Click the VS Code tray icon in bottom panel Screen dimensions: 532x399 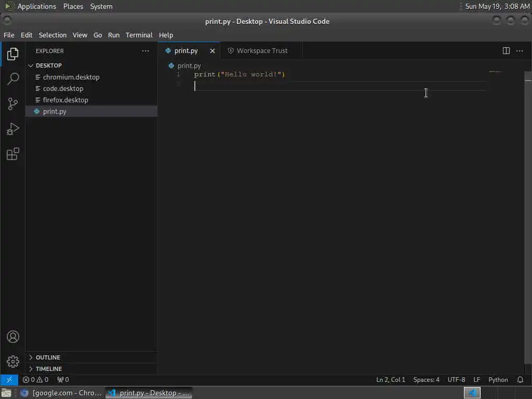pyautogui.click(x=472, y=393)
